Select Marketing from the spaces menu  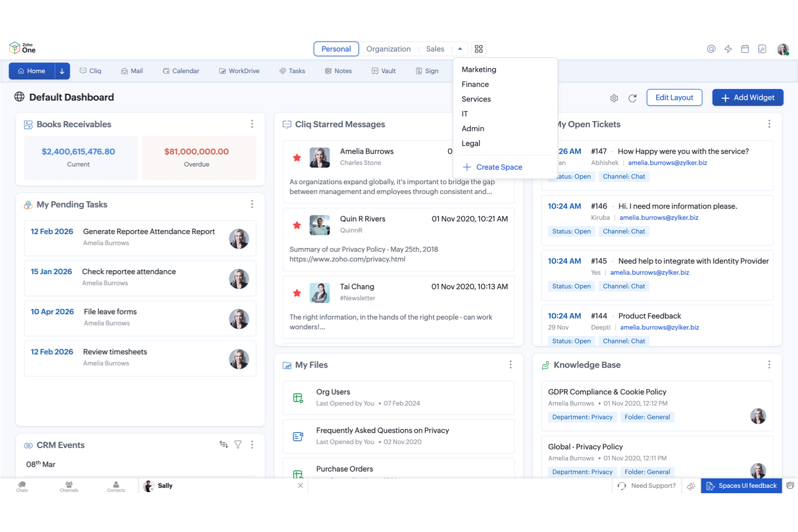coord(479,70)
